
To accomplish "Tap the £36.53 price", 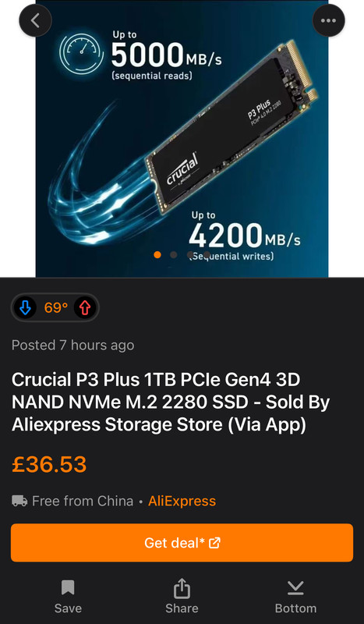I will pyautogui.click(x=49, y=464).
